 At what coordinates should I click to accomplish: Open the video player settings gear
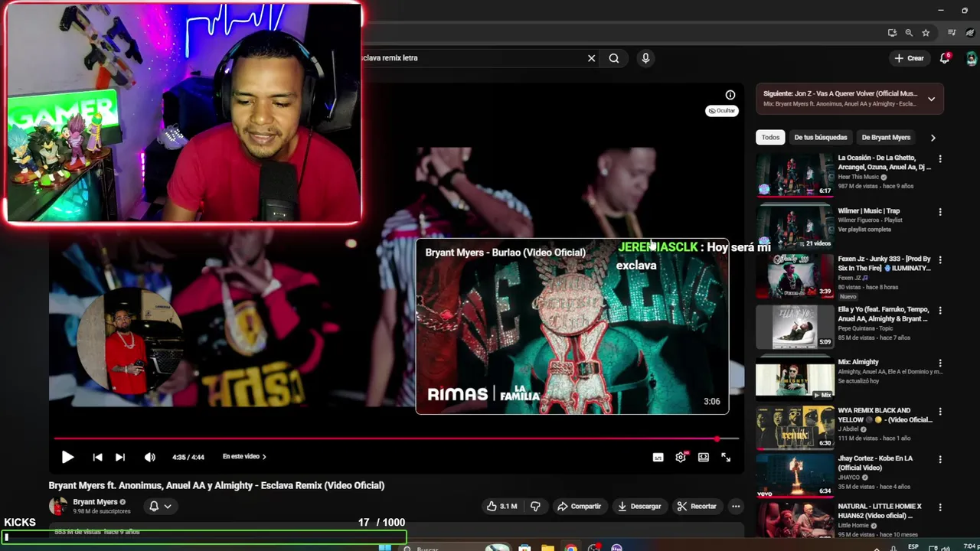pos(681,457)
